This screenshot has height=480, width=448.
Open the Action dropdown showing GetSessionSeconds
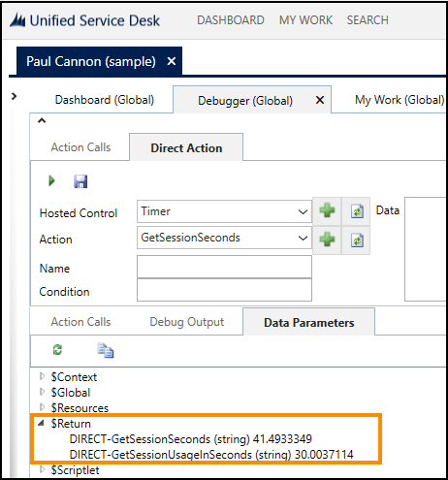coord(224,238)
